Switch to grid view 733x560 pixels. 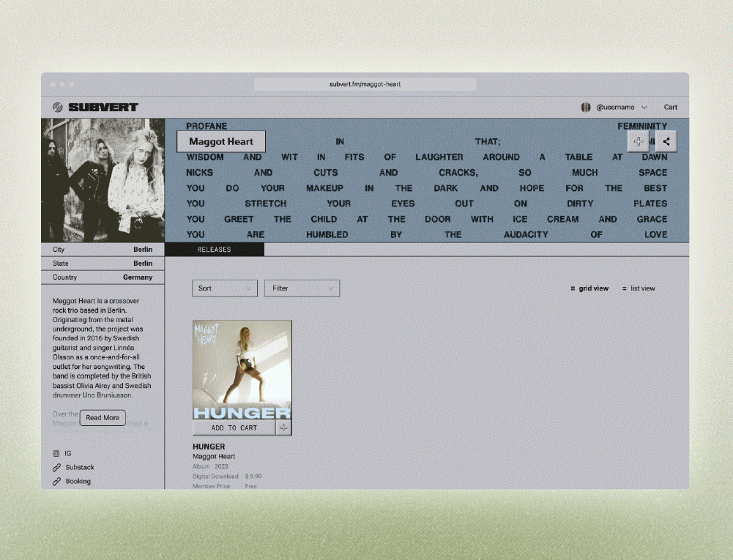tap(589, 288)
